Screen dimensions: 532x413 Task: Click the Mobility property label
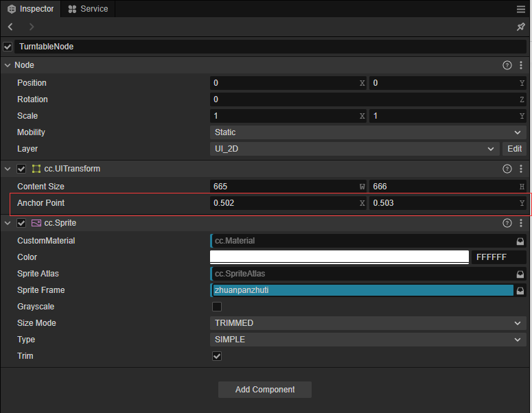[31, 132]
